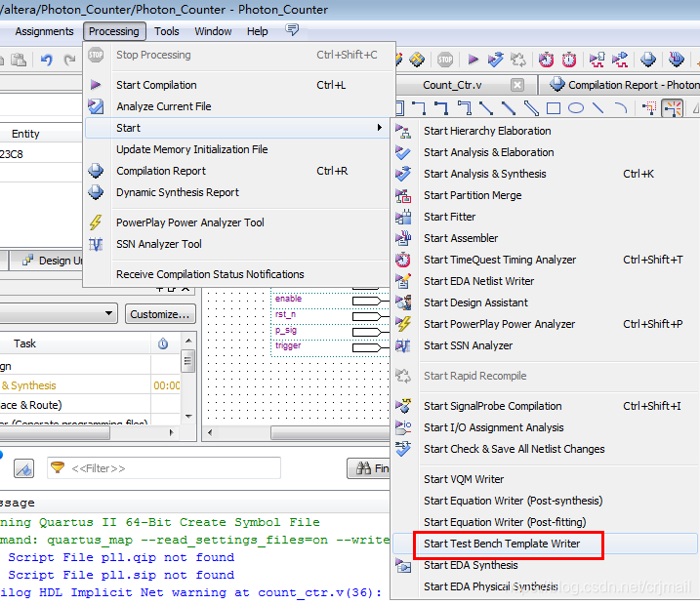The image size is (700, 605).
Task: Open the Processing menu
Action: coord(114,31)
